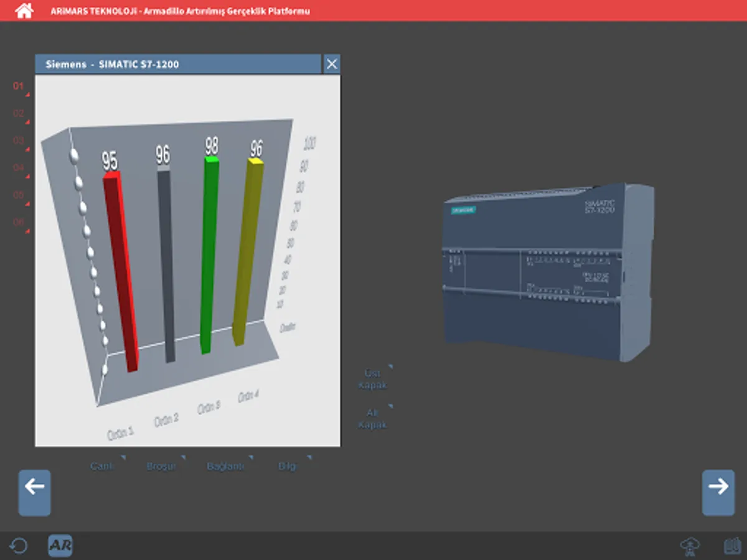Click the green bar valued 98

210,256
